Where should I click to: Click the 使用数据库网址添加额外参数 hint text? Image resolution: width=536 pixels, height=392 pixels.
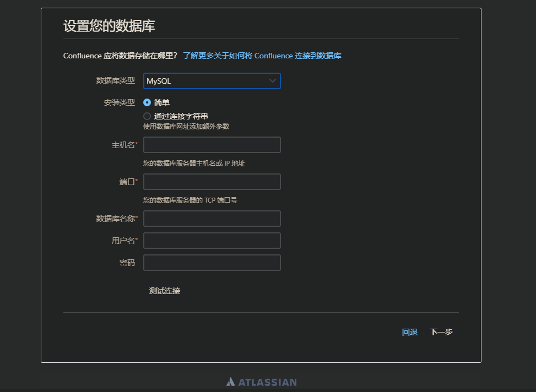186,127
